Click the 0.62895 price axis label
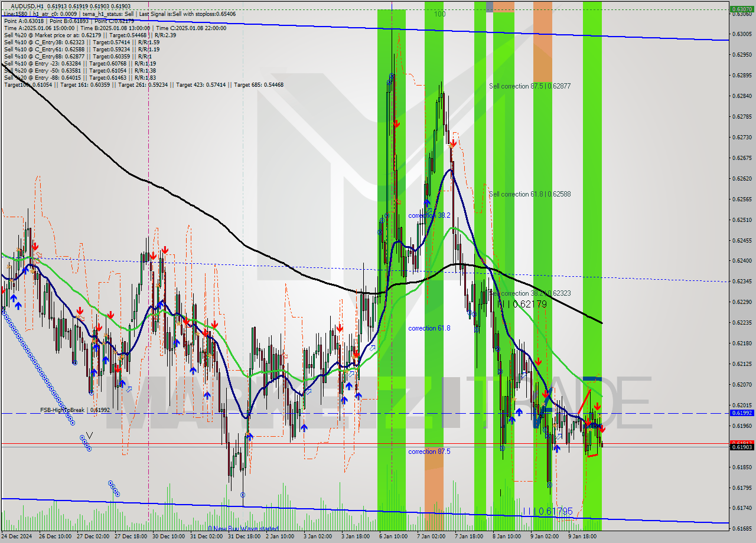This screenshot has width=756, height=543. 742,76
